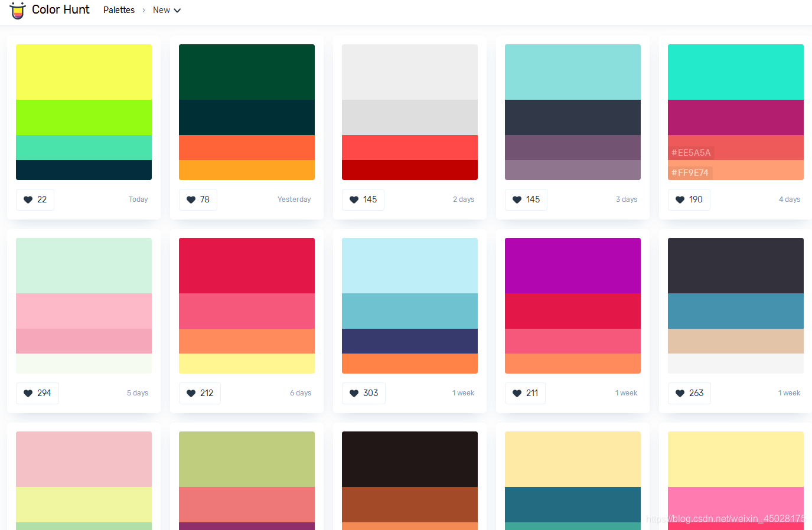The image size is (812, 530).
Task: Like the palette with 263 likes
Action: pos(689,393)
